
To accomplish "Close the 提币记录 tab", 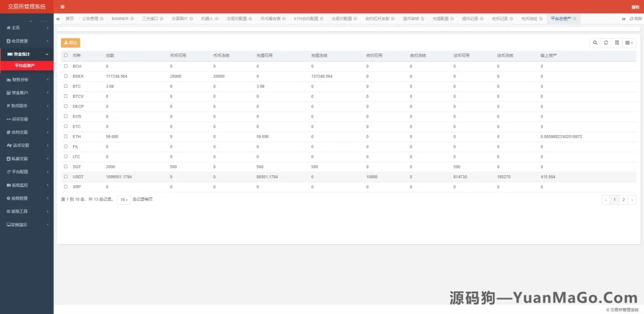I will click(481, 19).
